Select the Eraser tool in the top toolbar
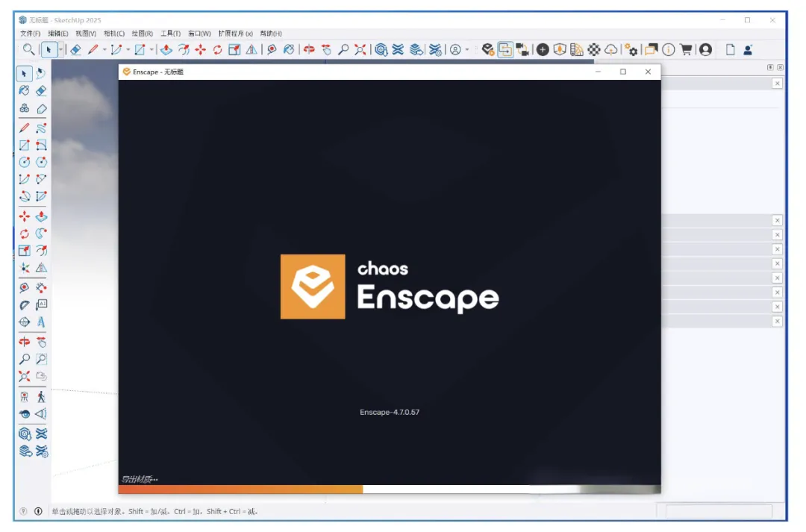The height and width of the screenshot is (532, 806). (75, 49)
